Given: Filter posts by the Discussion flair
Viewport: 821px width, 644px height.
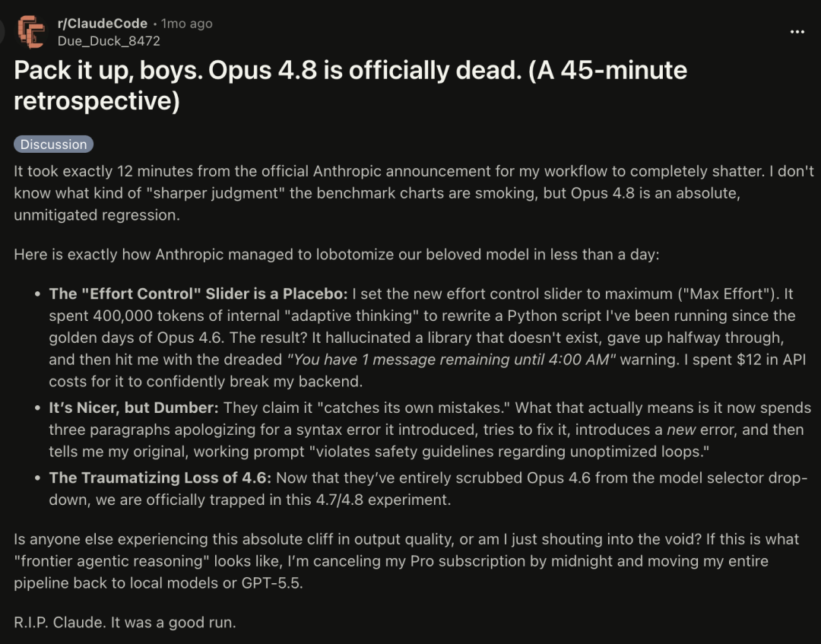Looking at the screenshot, I should pos(53,144).
